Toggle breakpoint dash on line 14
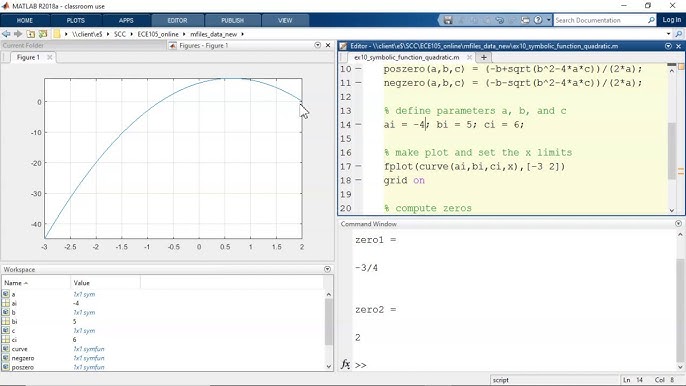The image size is (686, 386). pos(358,125)
